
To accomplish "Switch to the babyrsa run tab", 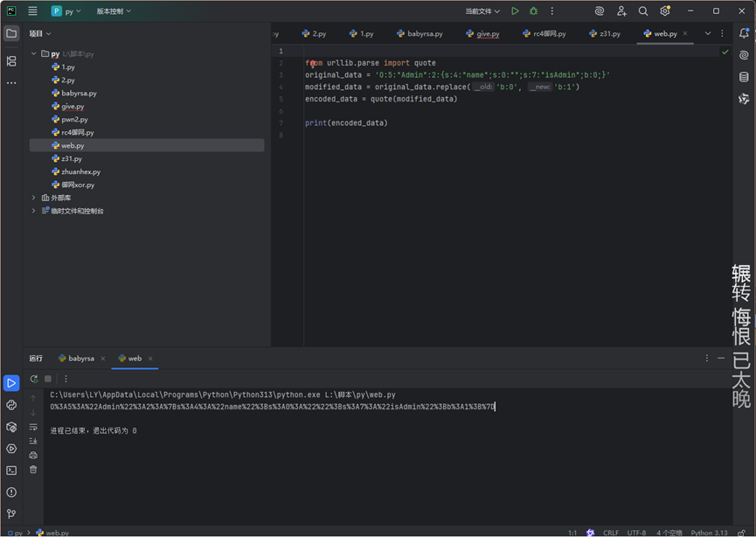I will tap(81, 359).
